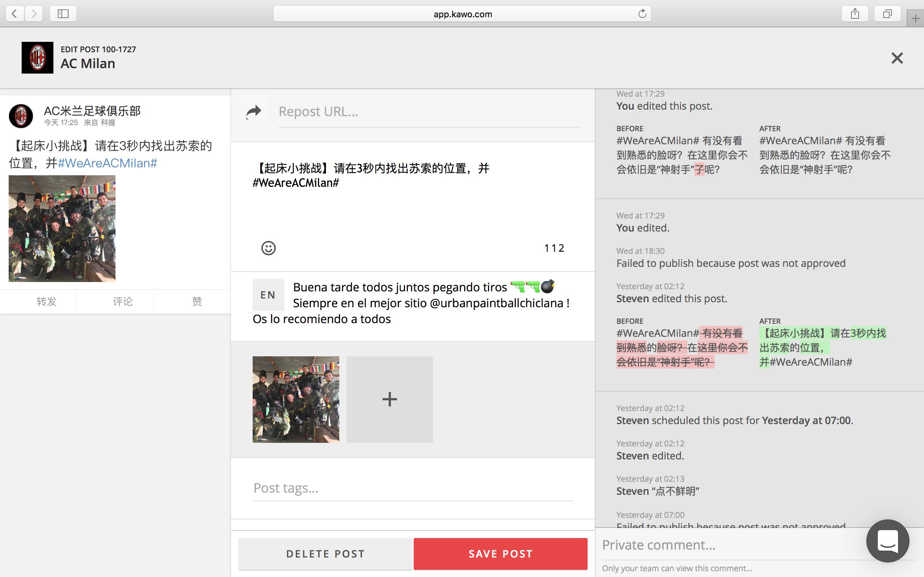Click the EN language badge
924x577 pixels.
click(x=268, y=295)
